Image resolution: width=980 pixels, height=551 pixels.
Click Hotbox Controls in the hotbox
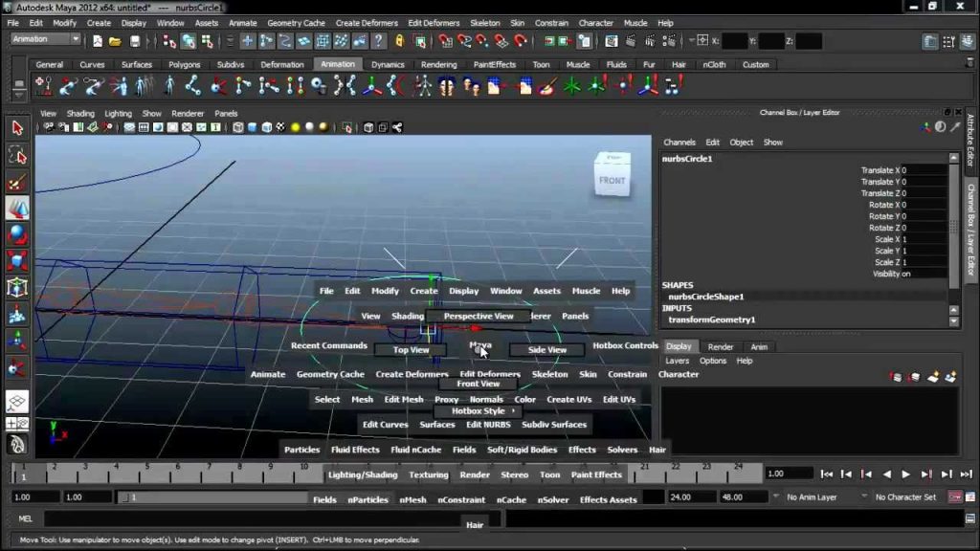[x=625, y=345]
